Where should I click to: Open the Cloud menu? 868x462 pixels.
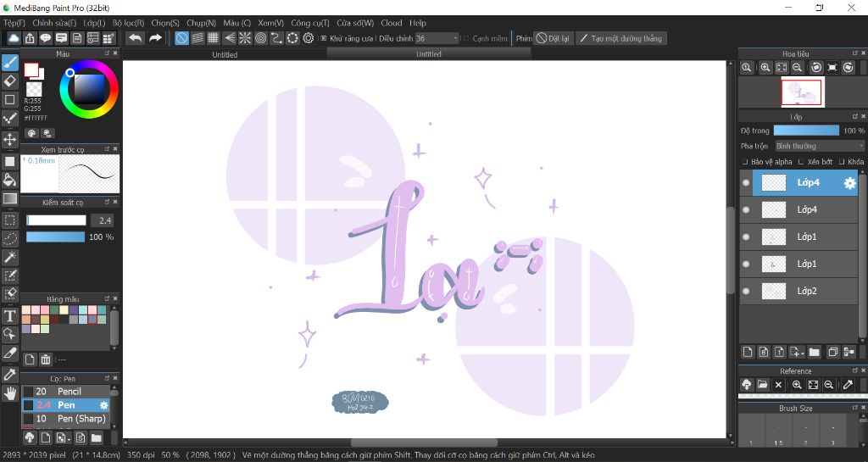tap(392, 23)
